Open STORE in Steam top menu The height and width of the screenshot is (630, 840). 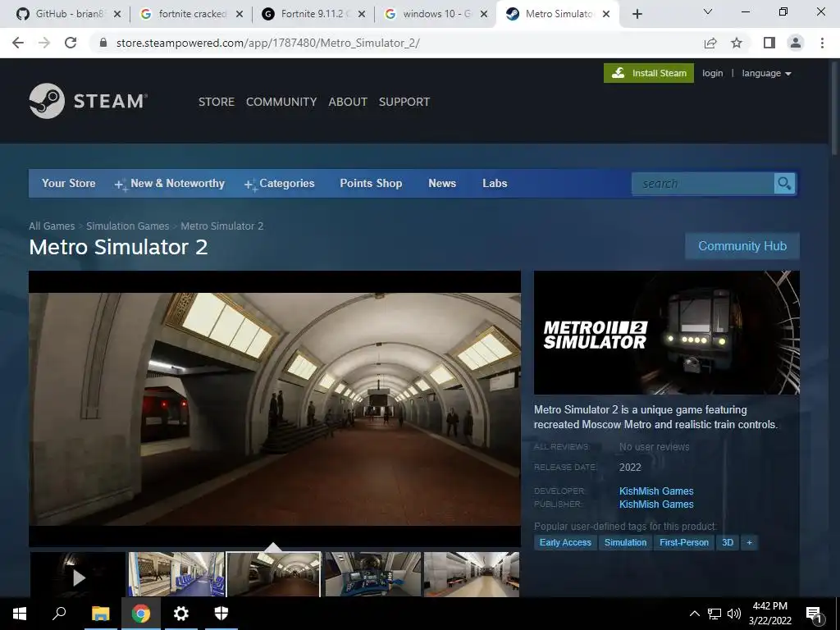(217, 102)
